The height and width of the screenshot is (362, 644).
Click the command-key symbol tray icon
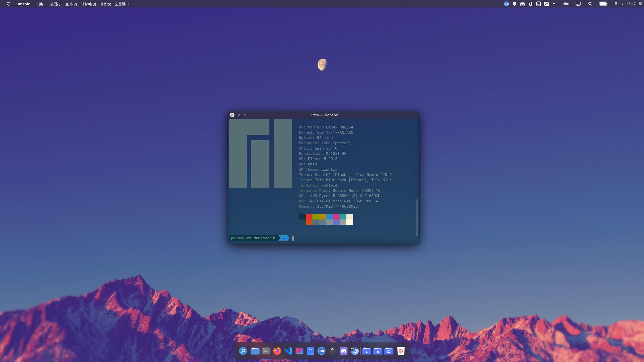tap(547, 4)
